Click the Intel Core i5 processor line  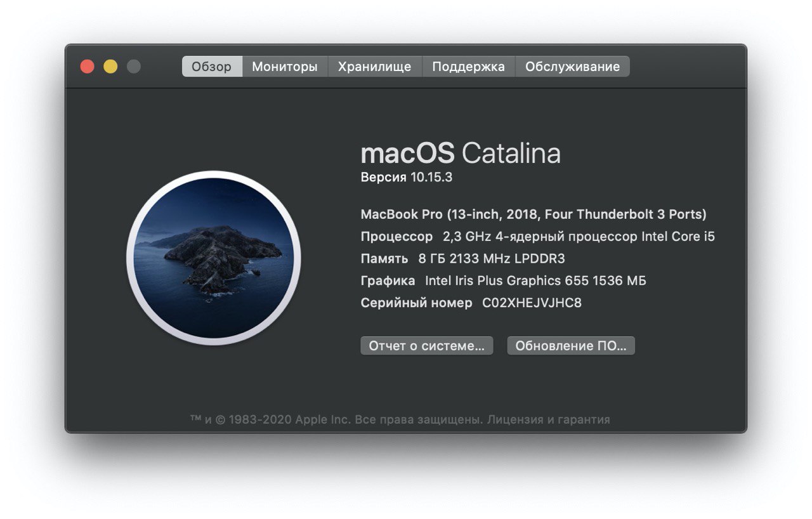pyautogui.click(x=538, y=237)
